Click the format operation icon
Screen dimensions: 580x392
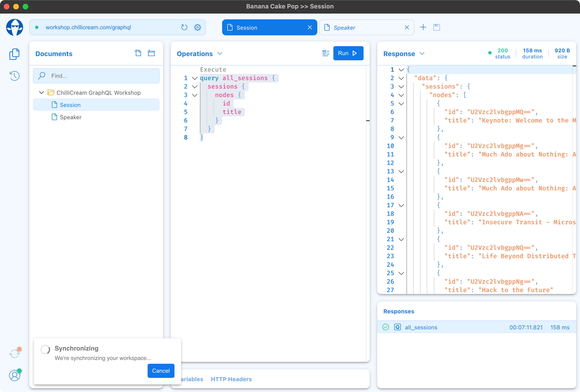coord(326,53)
